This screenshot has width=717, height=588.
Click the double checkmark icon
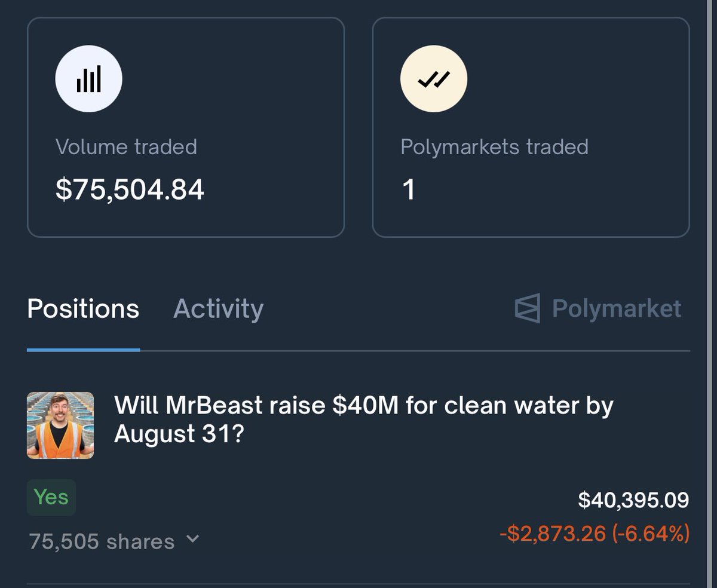point(434,79)
